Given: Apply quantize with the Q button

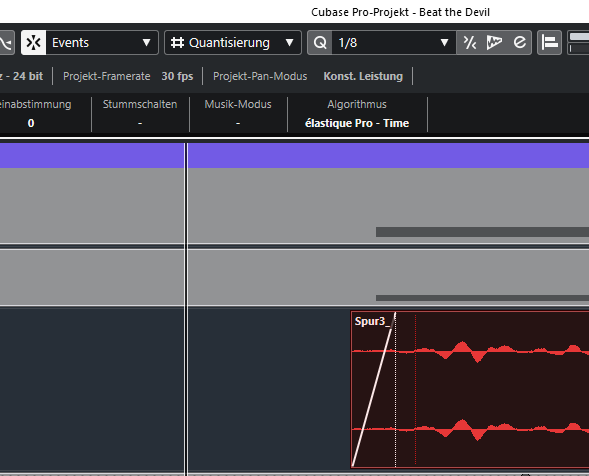Looking at the screenshot, I should 320,42.
